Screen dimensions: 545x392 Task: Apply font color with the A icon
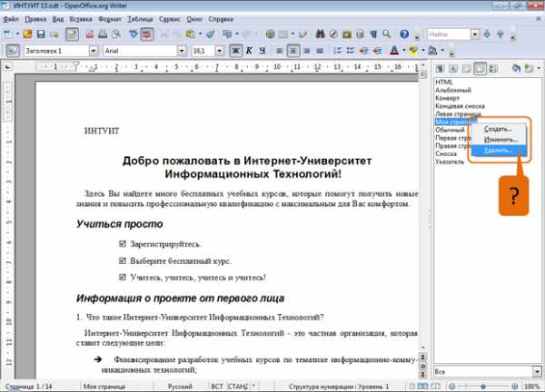tap(394, 51)
